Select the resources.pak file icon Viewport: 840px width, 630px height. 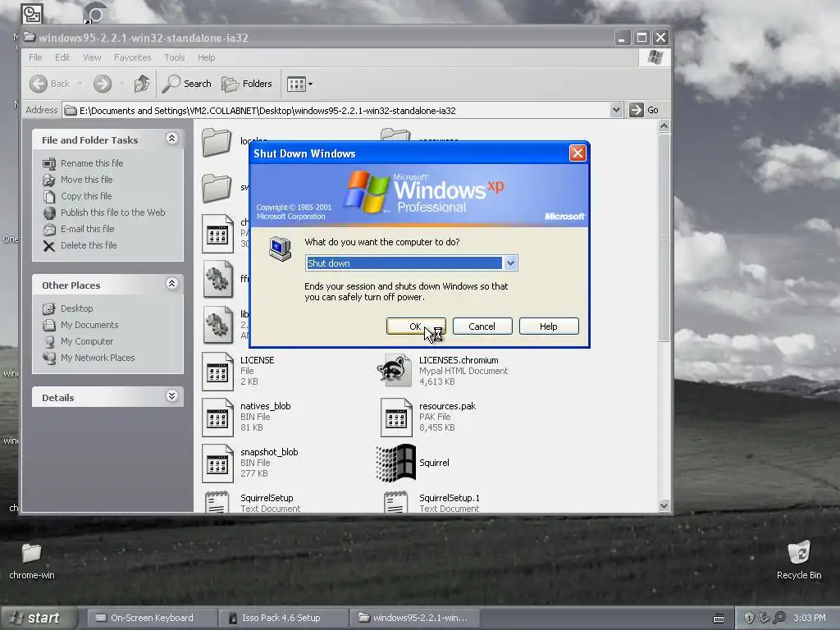click(396, 418)
